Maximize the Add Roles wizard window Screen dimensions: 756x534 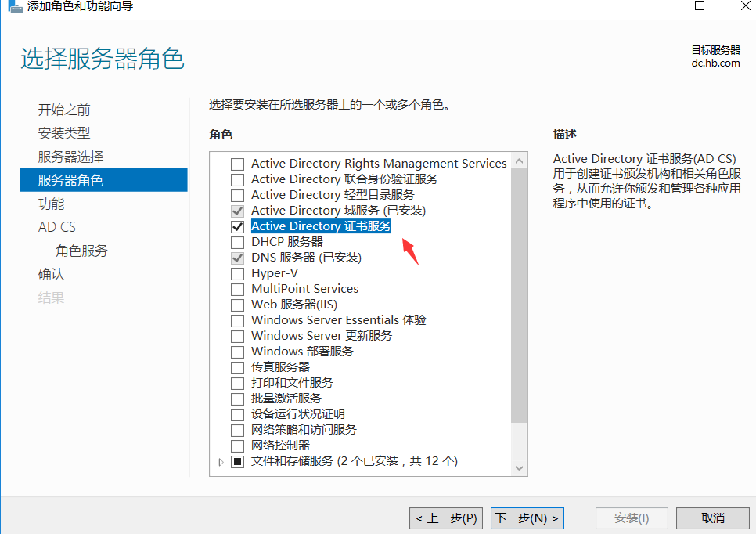click(x=700, y=5)
